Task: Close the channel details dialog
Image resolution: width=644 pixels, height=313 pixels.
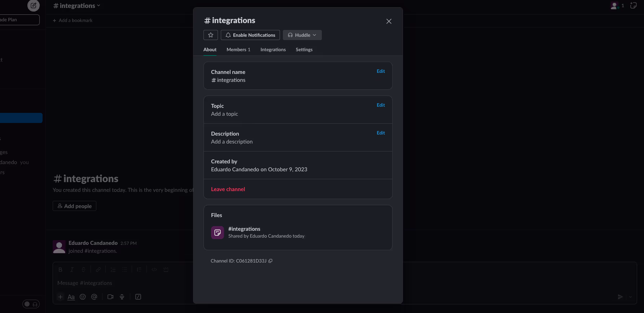Action: click(x=389, y=21)
